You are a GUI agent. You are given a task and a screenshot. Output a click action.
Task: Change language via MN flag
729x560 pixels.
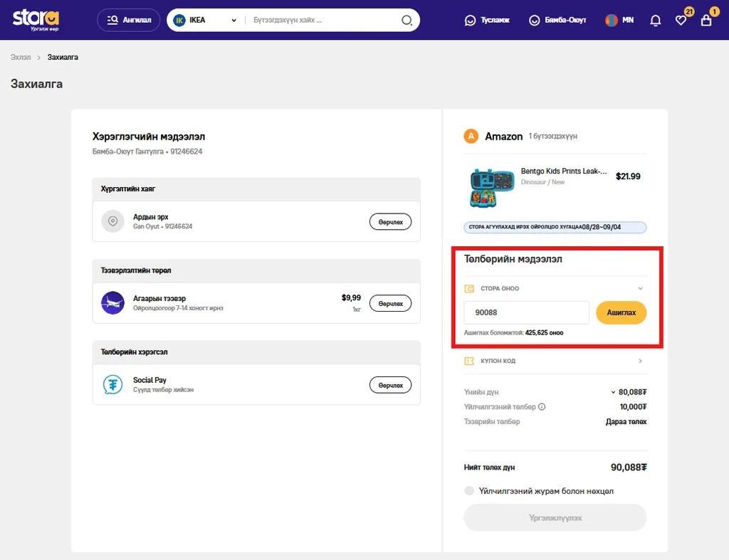tap(619, 20)
